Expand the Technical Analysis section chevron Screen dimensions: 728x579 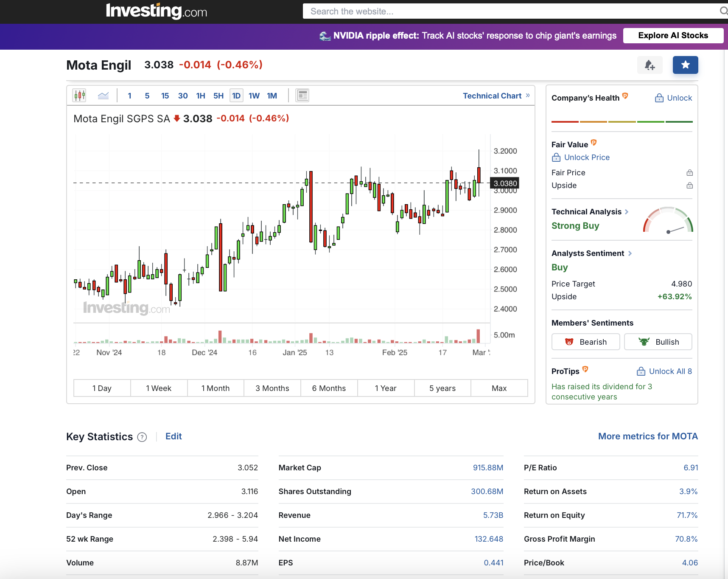[627, 212]
